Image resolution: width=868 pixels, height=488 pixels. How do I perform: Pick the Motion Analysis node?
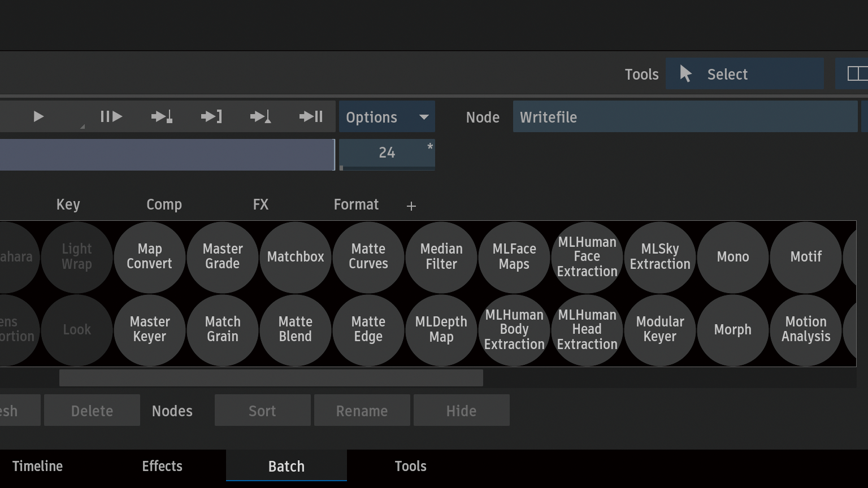(x=805, y=329)
